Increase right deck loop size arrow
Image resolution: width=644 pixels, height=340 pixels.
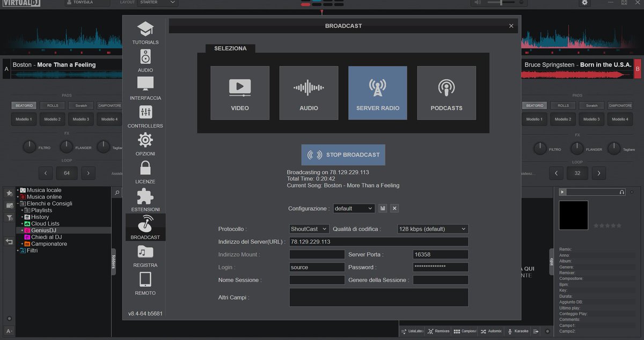click(599, 173)
